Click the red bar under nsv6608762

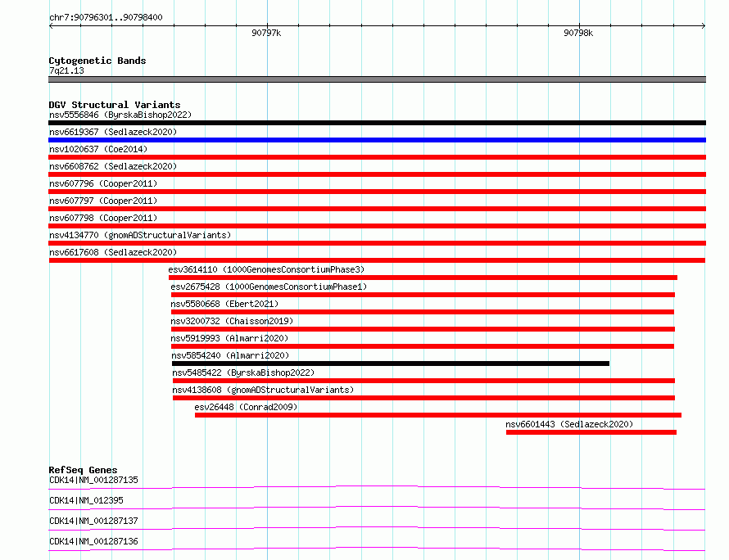(x=377, y=174)
